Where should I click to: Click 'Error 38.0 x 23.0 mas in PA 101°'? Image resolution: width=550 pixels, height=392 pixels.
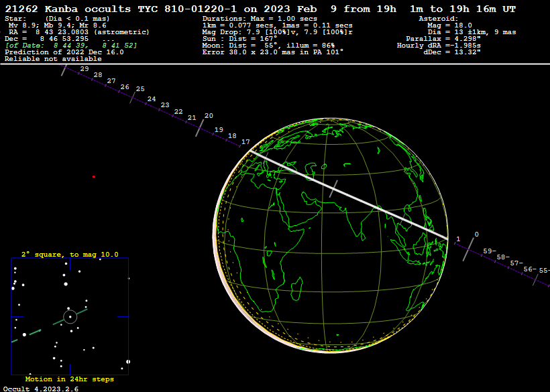coord(273,52)
